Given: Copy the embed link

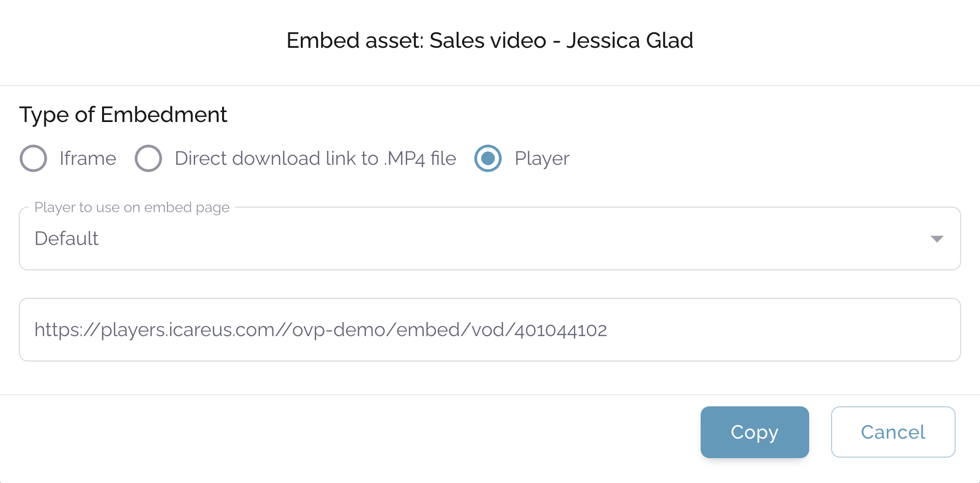Looking at the screenshot, I should [754, 432].
